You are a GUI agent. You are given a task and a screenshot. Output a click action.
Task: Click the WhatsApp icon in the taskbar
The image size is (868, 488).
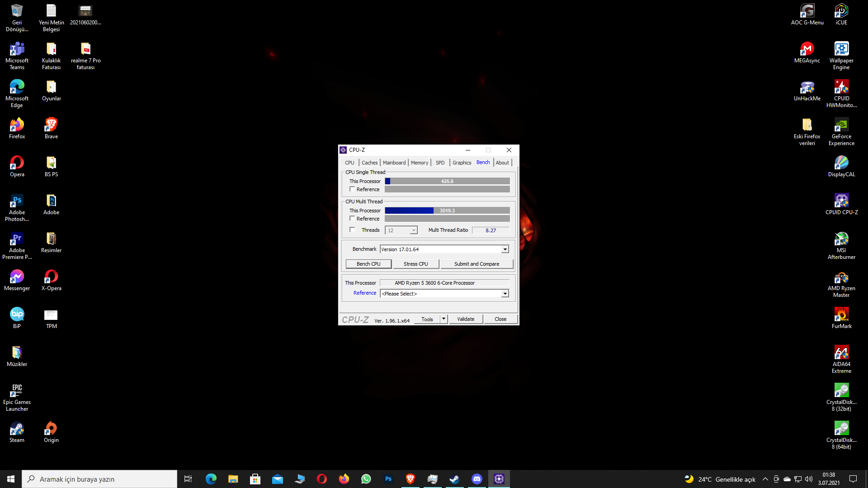366,479
